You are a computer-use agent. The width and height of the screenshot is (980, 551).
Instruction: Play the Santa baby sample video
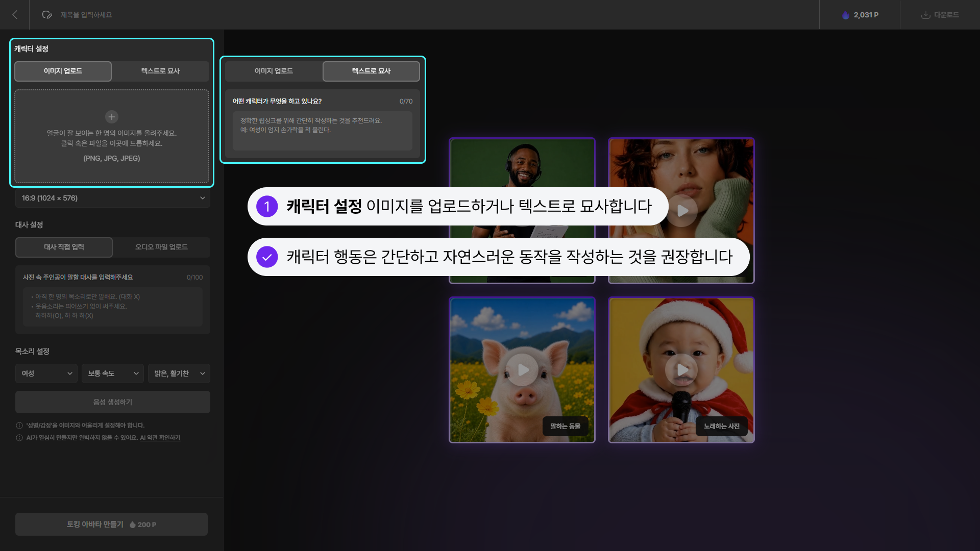(682, 370)
